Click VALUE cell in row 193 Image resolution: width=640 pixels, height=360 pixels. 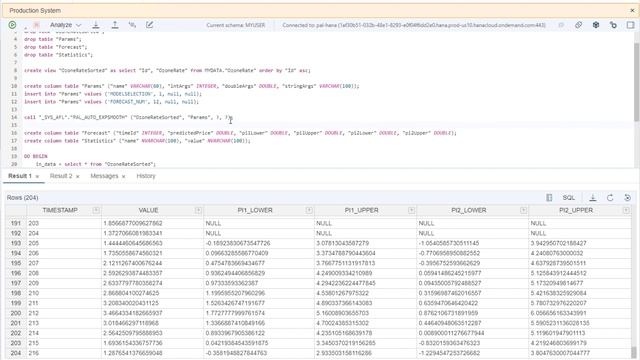click(152, 243)
